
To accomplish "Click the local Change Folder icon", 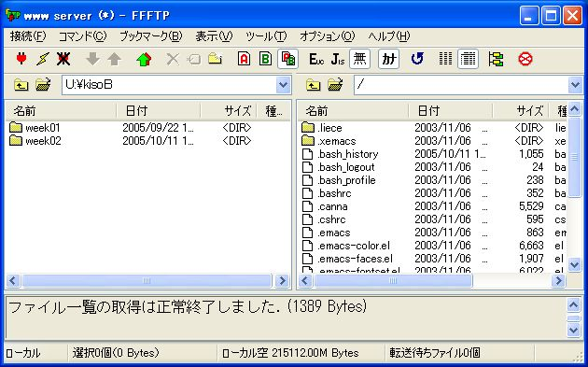I will pos(43,85).
